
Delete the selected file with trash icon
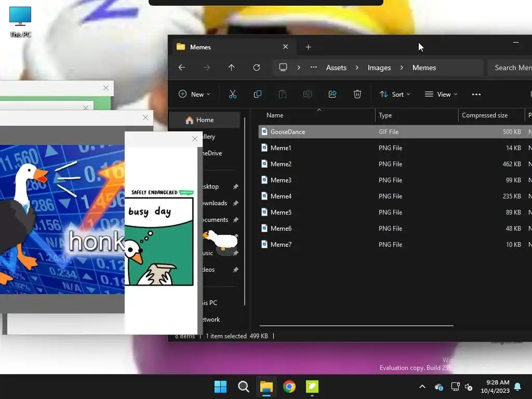tap(357, 95)
